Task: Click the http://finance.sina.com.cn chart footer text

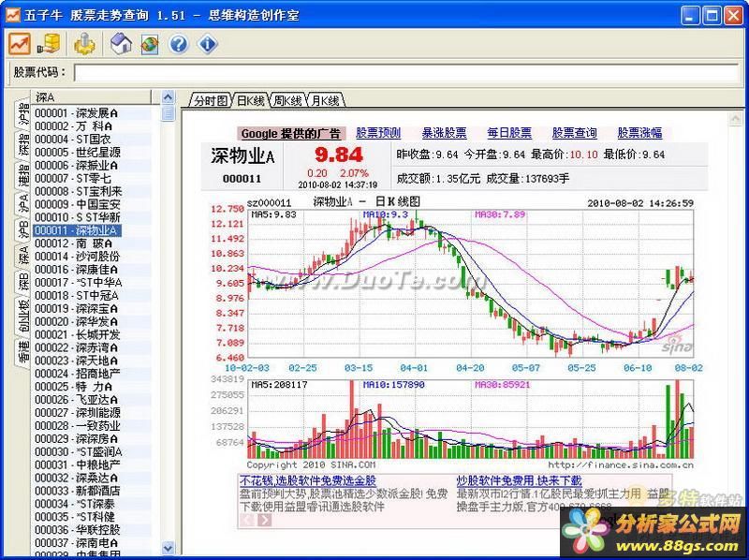Action: point(621,464)
